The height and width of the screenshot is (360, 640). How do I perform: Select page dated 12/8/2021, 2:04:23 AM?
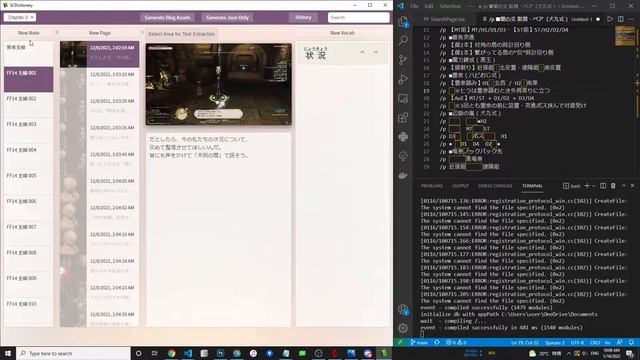(100, 294)
